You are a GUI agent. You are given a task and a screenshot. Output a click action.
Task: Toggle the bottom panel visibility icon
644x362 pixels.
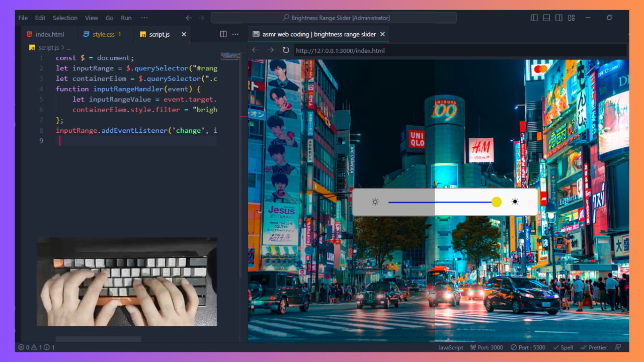[546, 17]
